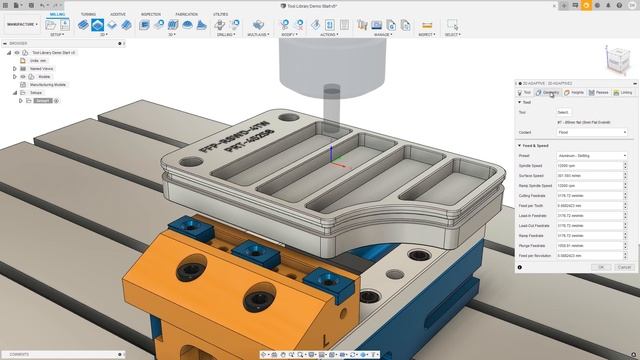Toggle the Browser panel options dot

(x=120, y=43)
